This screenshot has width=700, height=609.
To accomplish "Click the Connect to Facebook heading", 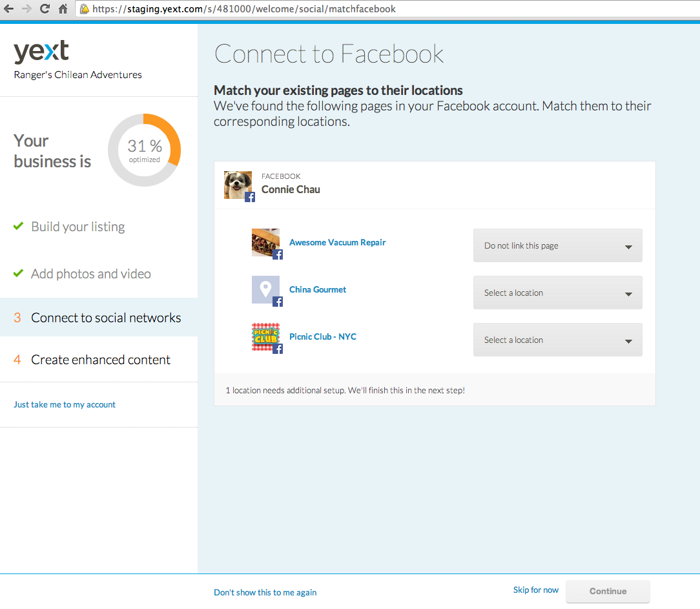I will pyautogui.click(x=329, y=54).
